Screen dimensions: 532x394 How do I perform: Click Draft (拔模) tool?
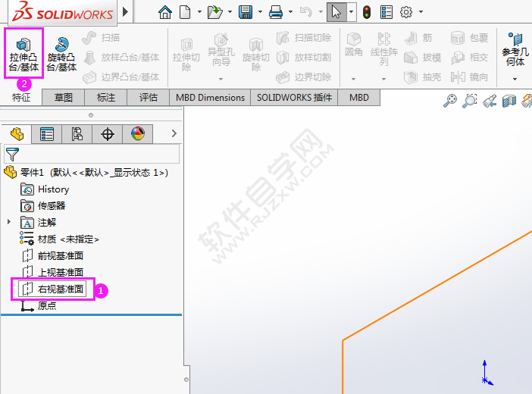[x=423, y=58]
